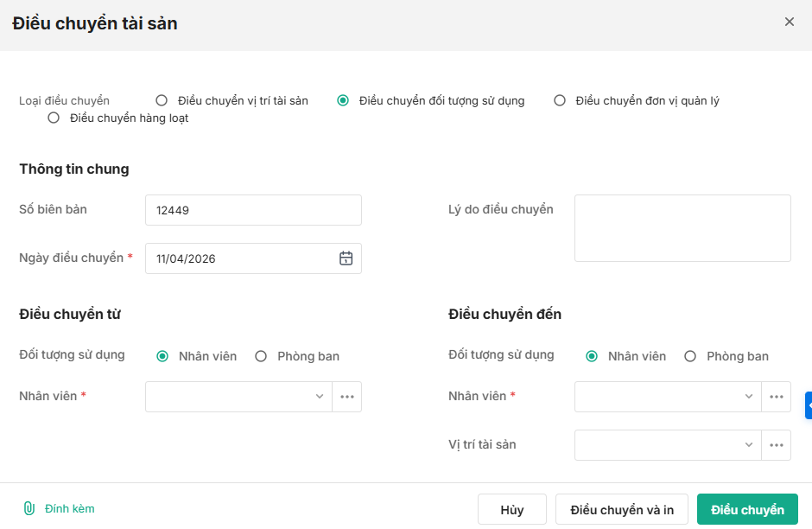
Task: Choose Điều chuyển hàng loạt transfer type
Action: point(54,118)
